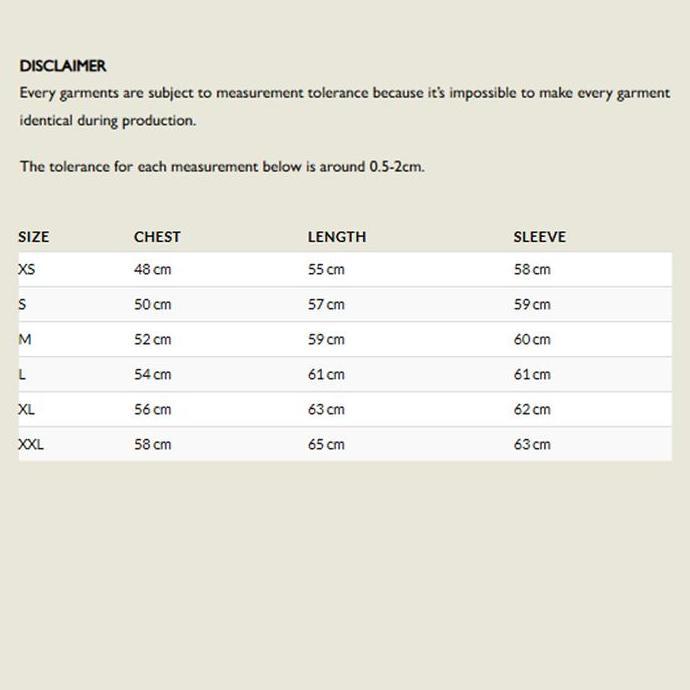Click the 'identical during production' text line
This screenshot has width=690, height=690.
pyautogui.click(x=108, y=121)
